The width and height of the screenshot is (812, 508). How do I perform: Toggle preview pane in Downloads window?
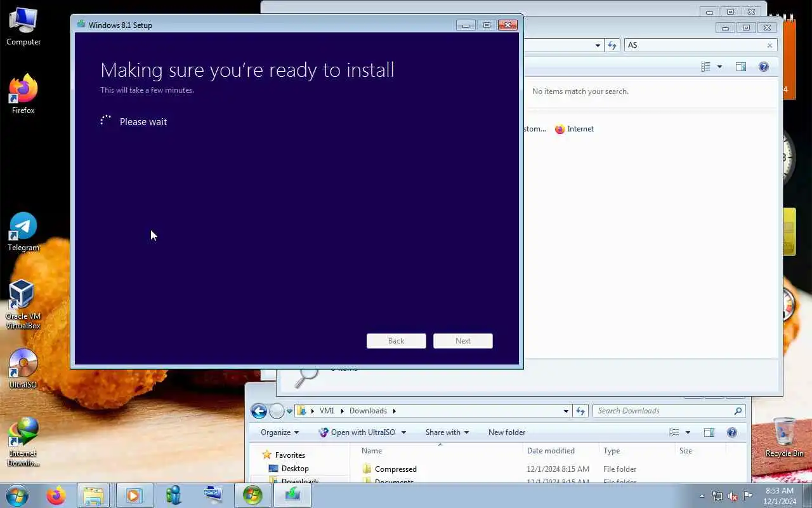tap(709, 432)
